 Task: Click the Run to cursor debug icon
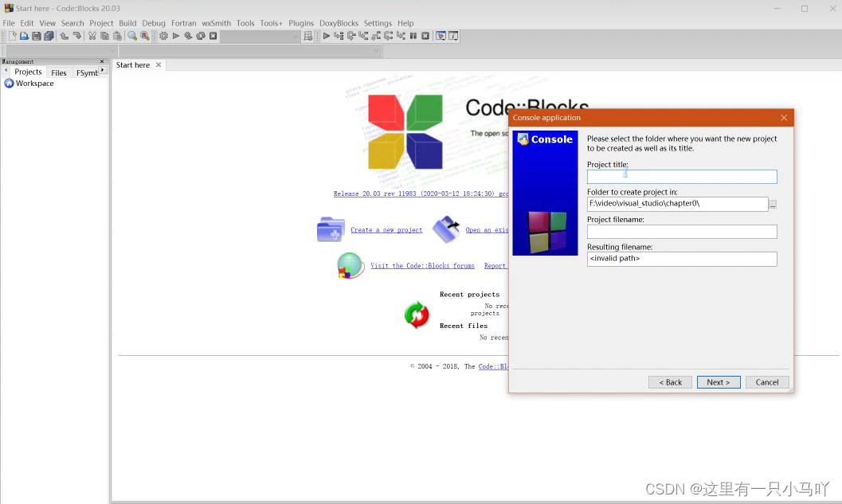tap(339, 36)
